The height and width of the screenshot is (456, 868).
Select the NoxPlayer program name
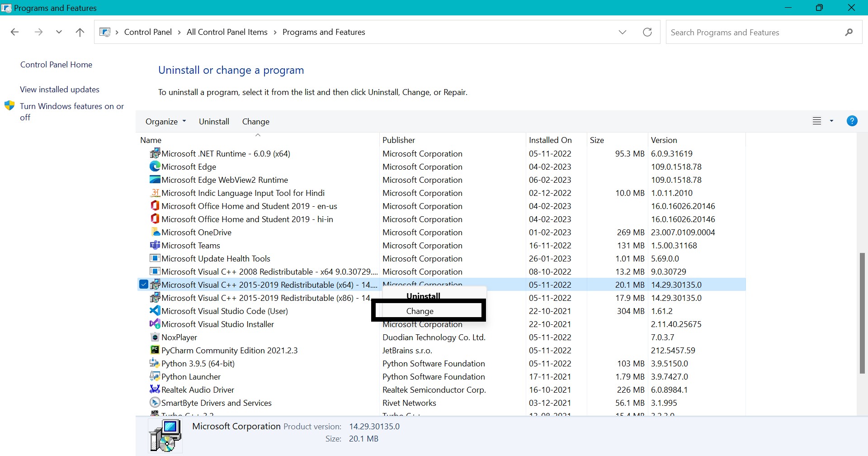click(179, 337)
